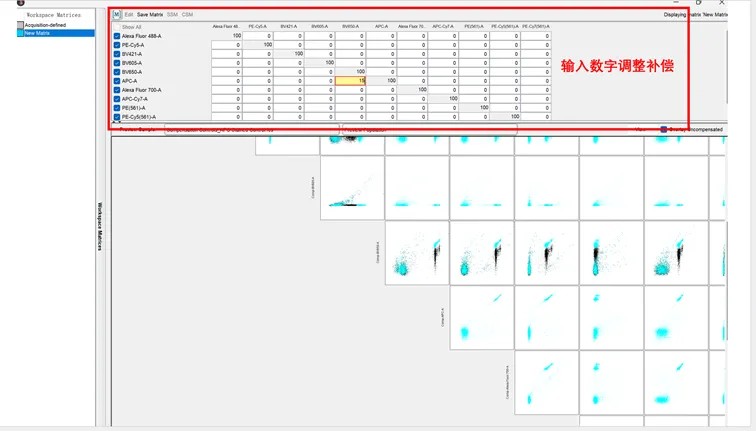Viewport: 756px width, 431px height.
Task: Click Edit in the matrix toolbar
Action: (x=128, y=15)
